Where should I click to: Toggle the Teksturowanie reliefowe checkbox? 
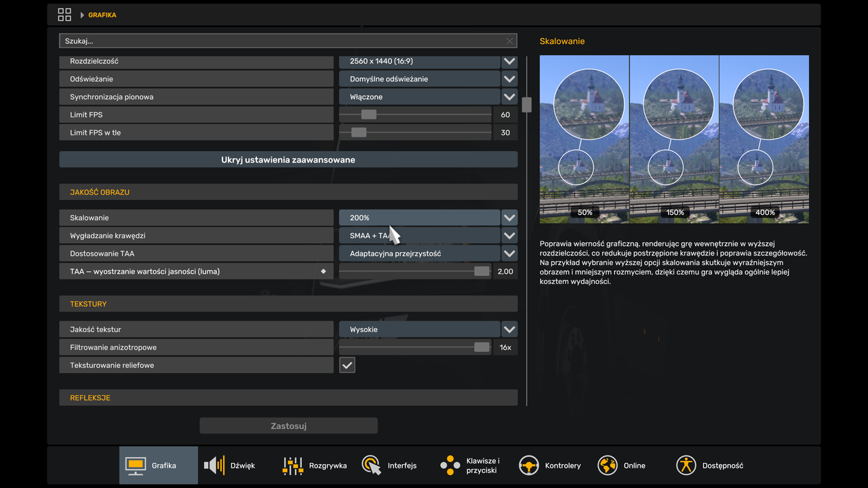pos(347,365)
